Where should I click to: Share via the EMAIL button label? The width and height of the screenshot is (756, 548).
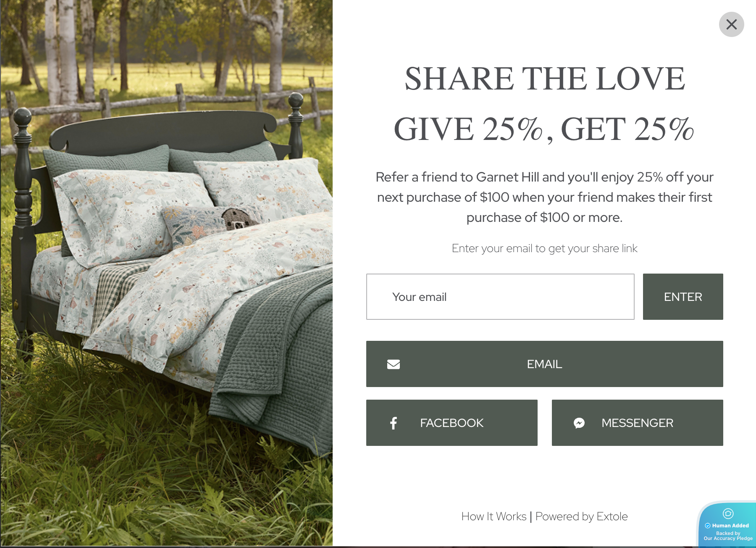point(544,364)
